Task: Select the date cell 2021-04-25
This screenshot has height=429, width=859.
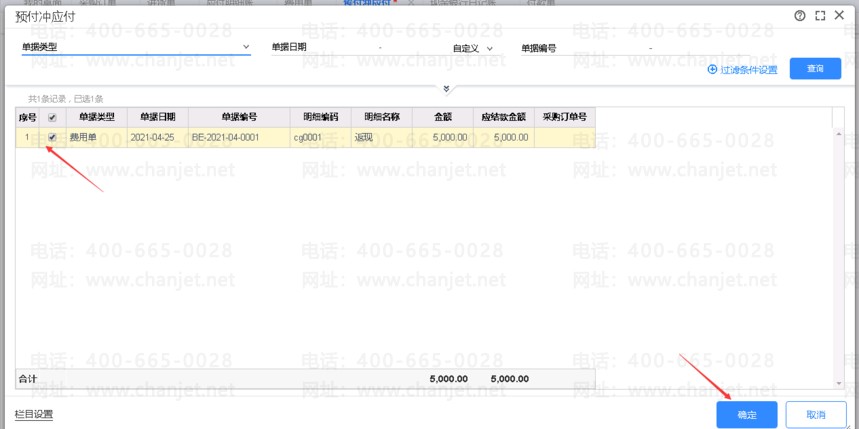Action: pyautogui.click(x=158, y=138)
